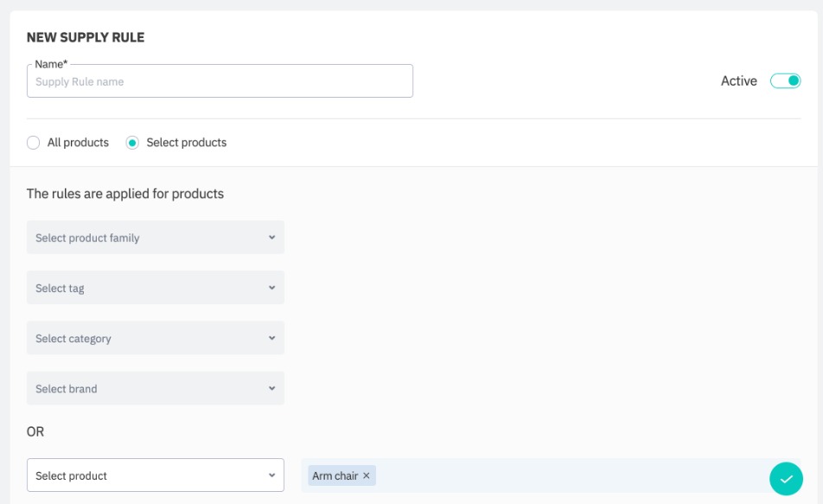The height and width of the screenshot is (504, 823).
Task: Click the NEW SUPPLY RULE heading
Action: (86, 37)
